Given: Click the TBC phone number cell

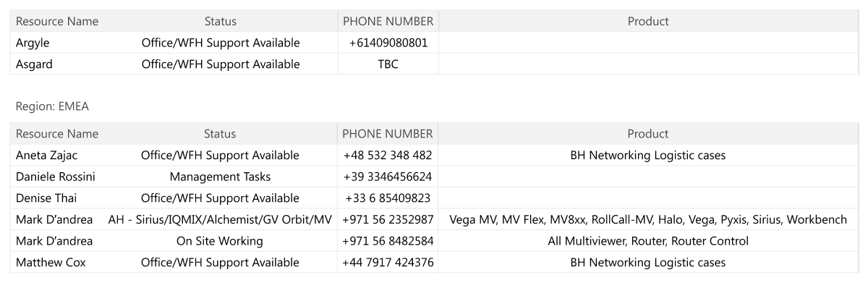Looking at the screenshot, I should [388, 64].
